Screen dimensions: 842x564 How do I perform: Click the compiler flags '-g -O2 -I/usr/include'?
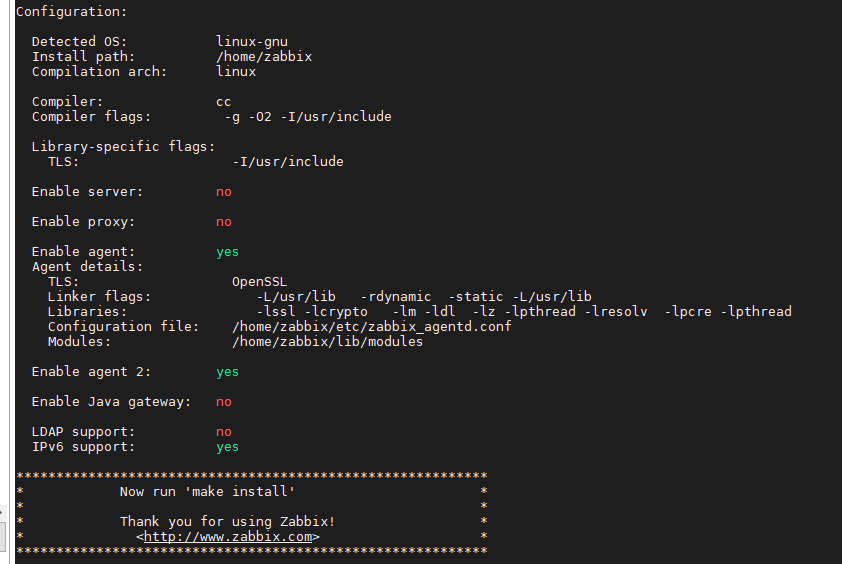(x=308, y=117)
